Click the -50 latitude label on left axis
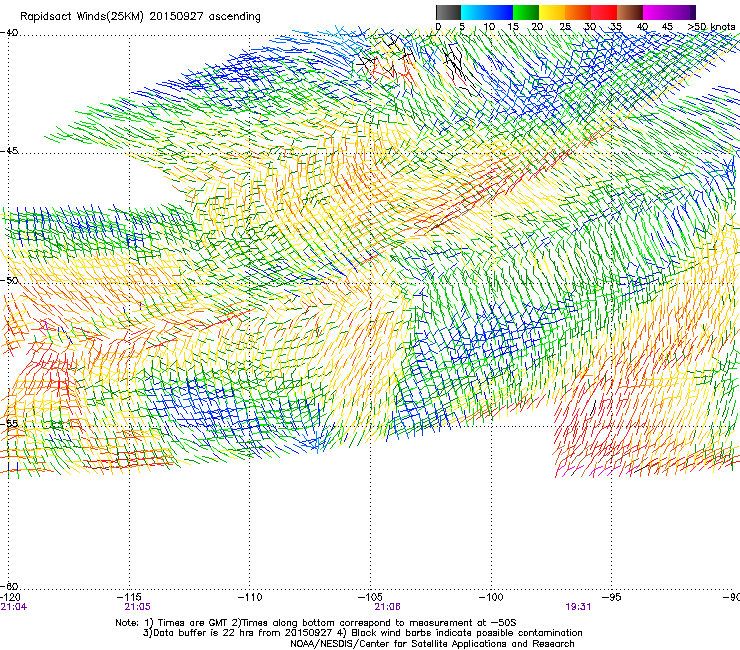 [x=9, y=280]
